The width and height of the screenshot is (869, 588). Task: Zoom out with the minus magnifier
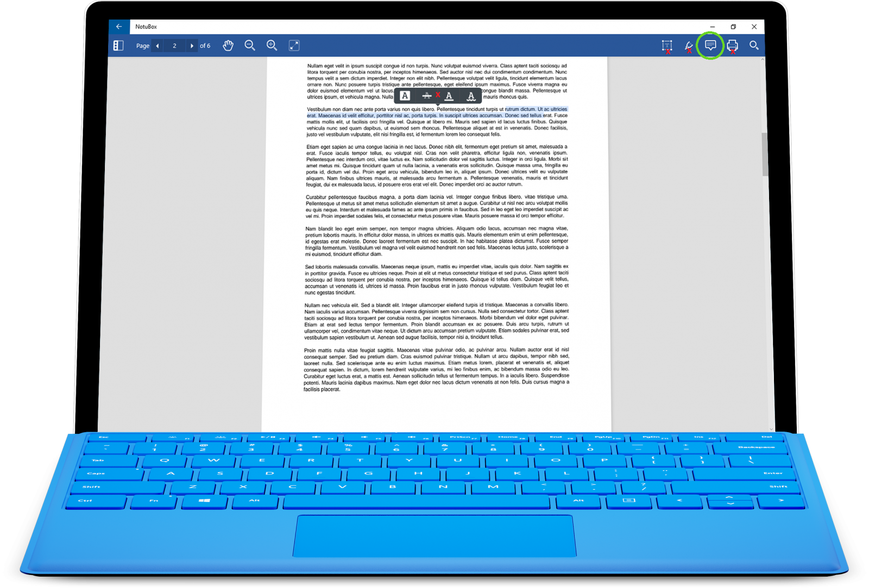point(250,46)
